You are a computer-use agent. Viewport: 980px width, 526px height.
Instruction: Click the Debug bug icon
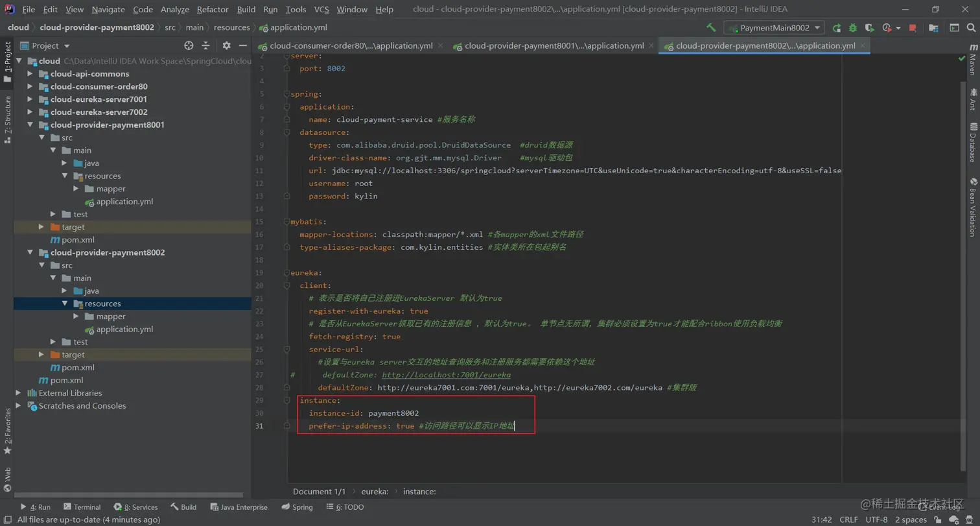pos(853,28)
